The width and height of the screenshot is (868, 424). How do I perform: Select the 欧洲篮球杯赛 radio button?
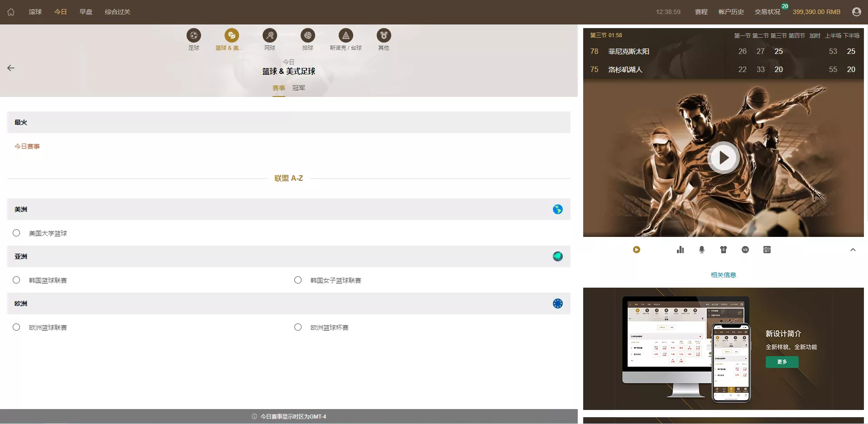[x=297, y=327]
